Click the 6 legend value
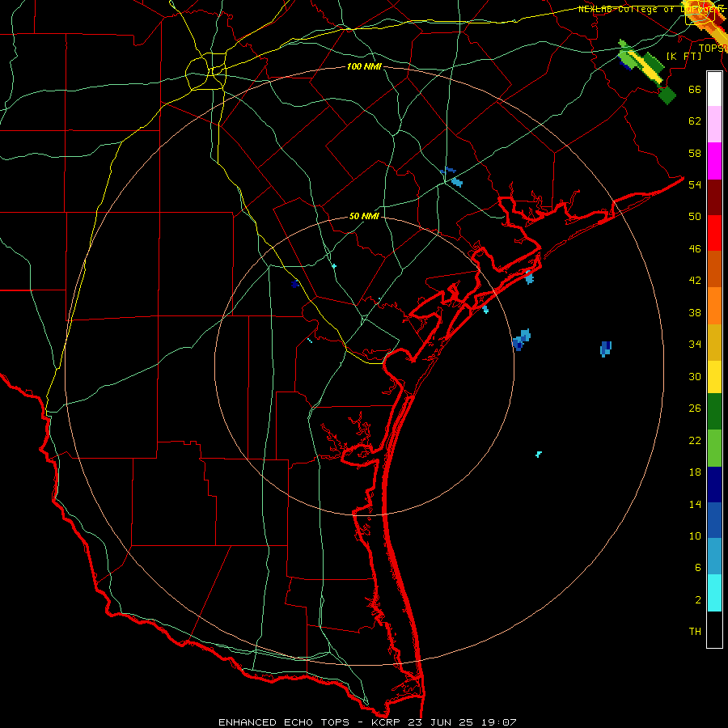Viewport: 728px width, 728px height. (x=697, y=568)
